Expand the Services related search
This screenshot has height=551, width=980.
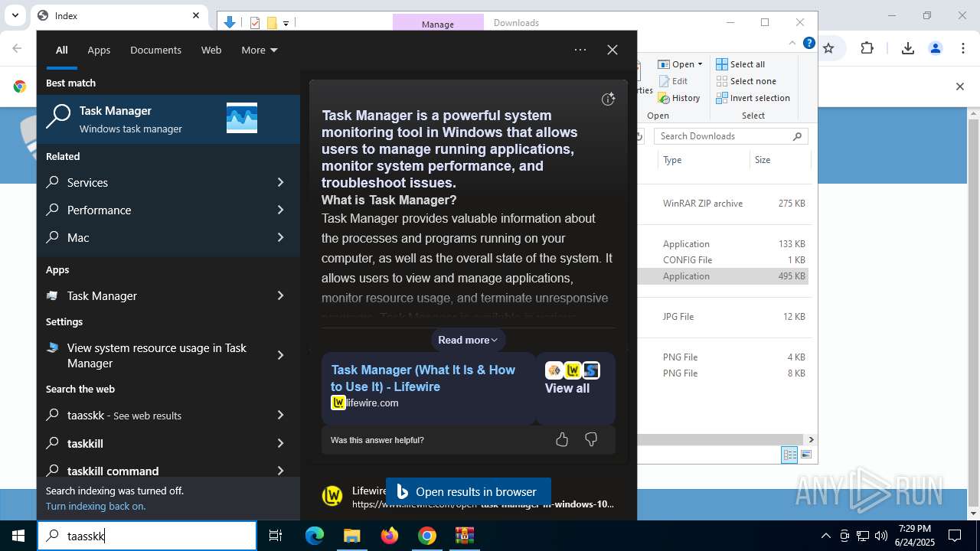click(x=280, y=182)
